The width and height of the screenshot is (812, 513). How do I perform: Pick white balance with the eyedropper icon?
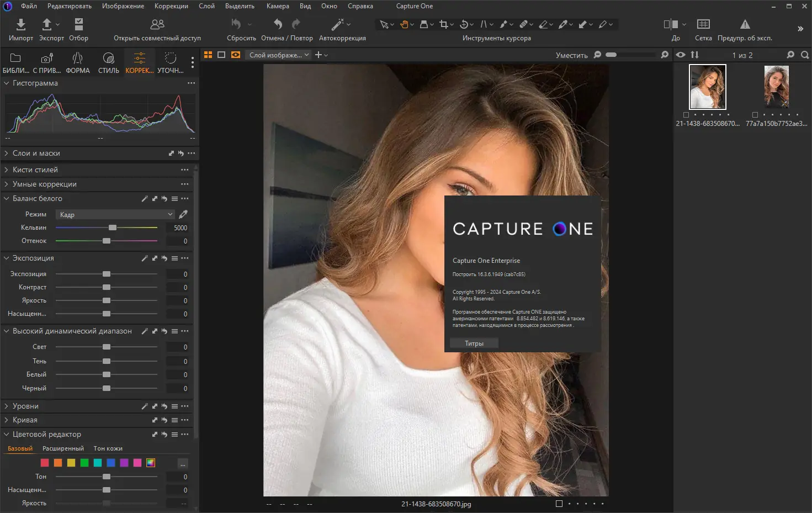pyautogui.click(x=183, y=214)
